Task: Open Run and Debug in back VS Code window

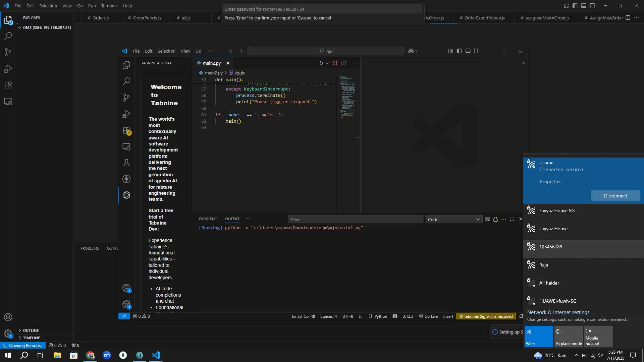Action: tap(8, 69)
